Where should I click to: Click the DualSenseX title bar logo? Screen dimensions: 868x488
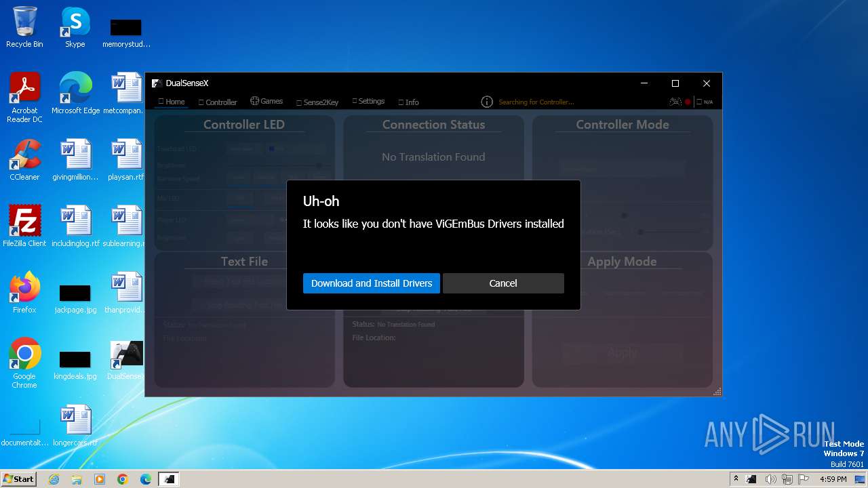coord(156,83)
